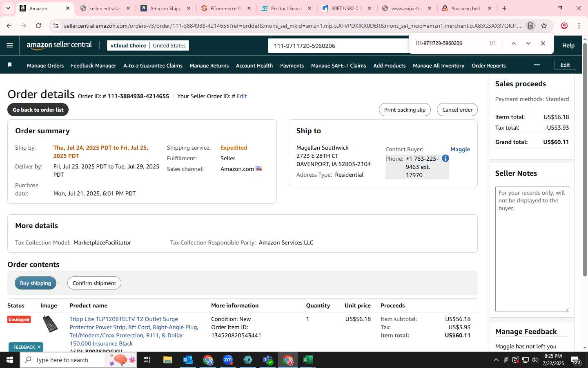Click in the Seller Notes text area
This screenshot has width=588, height=368.
[x=532, y=249]
